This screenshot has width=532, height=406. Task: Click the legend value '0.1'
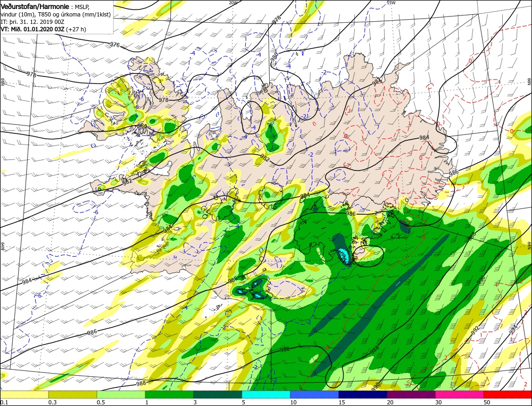pyautogui.click(x=3, y=402)
